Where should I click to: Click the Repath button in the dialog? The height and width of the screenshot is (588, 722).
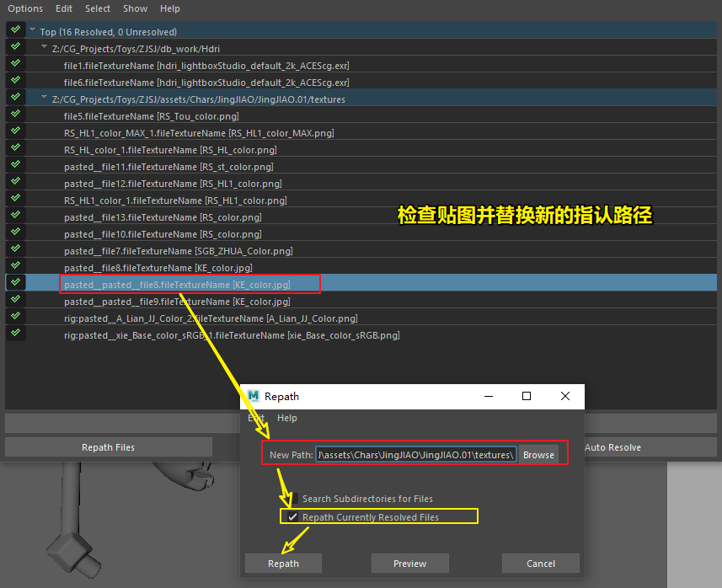tap(283, 564)
